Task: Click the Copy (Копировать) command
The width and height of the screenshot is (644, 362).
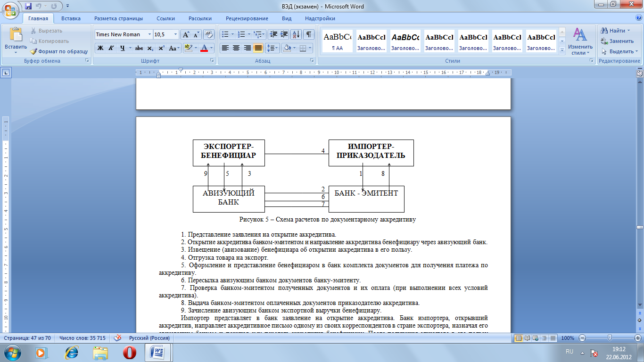Action: point(50,41)
